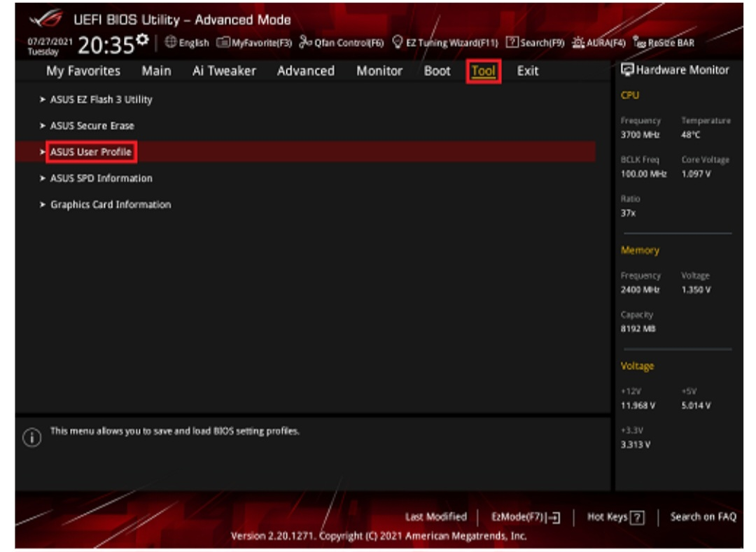Click the English language label
The image size is (756, 552).
tap(194, 43)
